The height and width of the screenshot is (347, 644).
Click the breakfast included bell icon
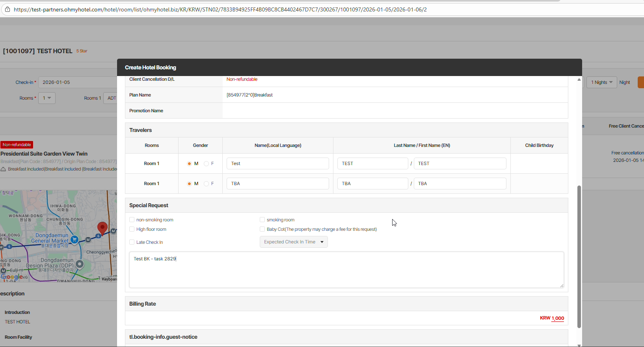pyautogui.click(x=3, y=169)
